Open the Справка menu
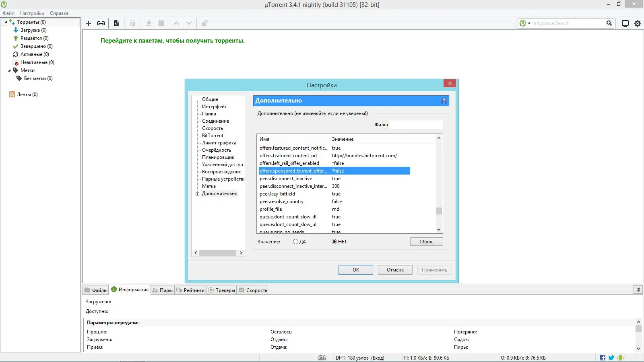 pyautogui.click(x=59, y=13)
